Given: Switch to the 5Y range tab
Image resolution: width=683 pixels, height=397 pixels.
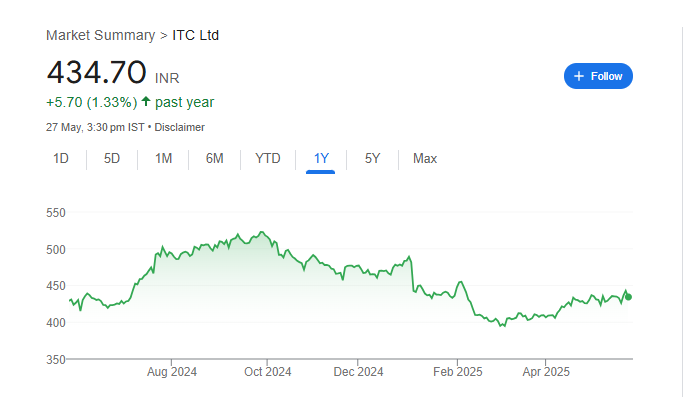Looking at the screenshot, I should pyautogui.click(x=372, y=158).
